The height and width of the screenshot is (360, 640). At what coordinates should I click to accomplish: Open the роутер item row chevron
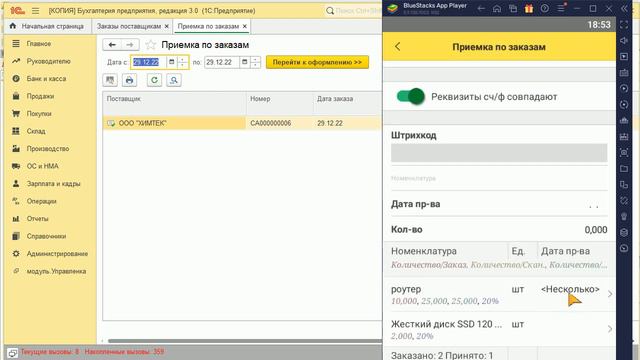tap(610, 294)
